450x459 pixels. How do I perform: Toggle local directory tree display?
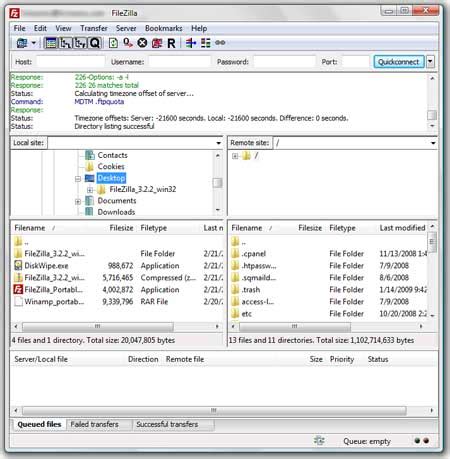click(65, 43)
